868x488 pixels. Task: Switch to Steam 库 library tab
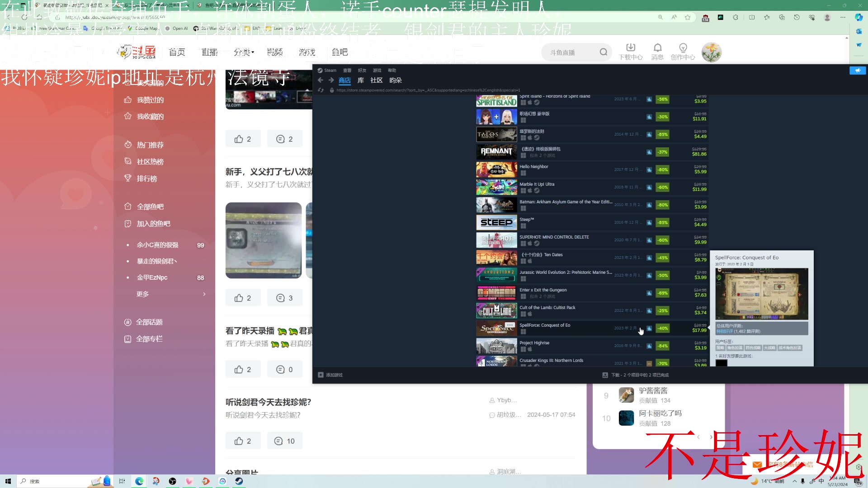tap(360, 80)
